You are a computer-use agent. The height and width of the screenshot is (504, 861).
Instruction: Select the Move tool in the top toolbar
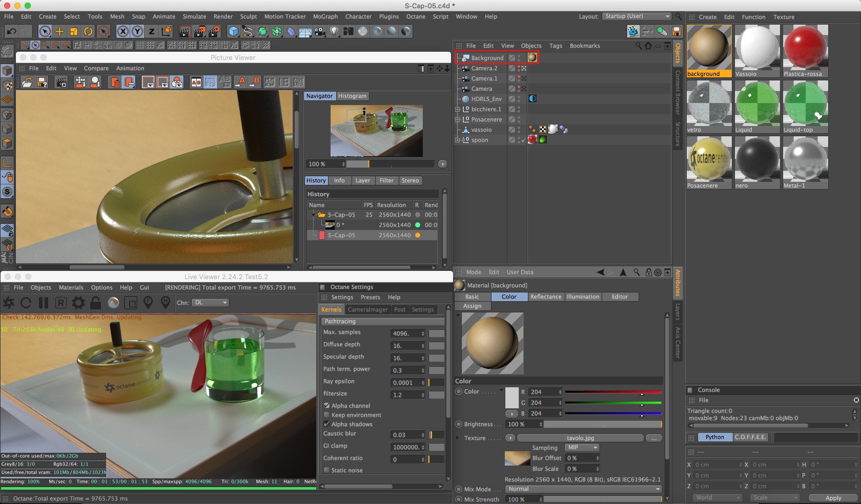click(x=59, y=32)
